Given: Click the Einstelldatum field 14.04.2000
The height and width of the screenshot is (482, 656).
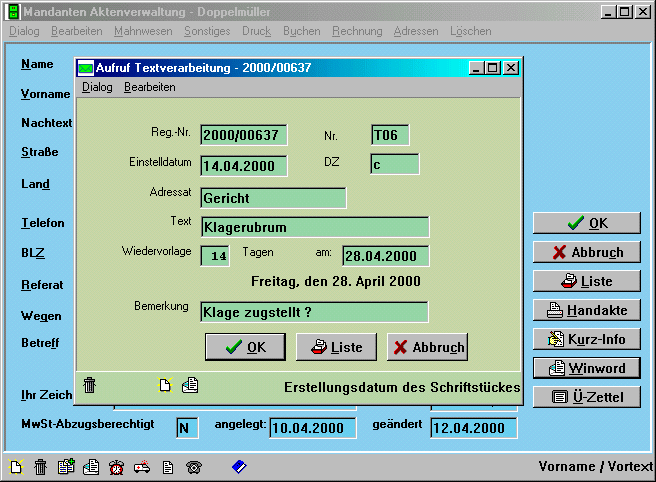Looking at the screenshot, I should click(x=244, y=166).
